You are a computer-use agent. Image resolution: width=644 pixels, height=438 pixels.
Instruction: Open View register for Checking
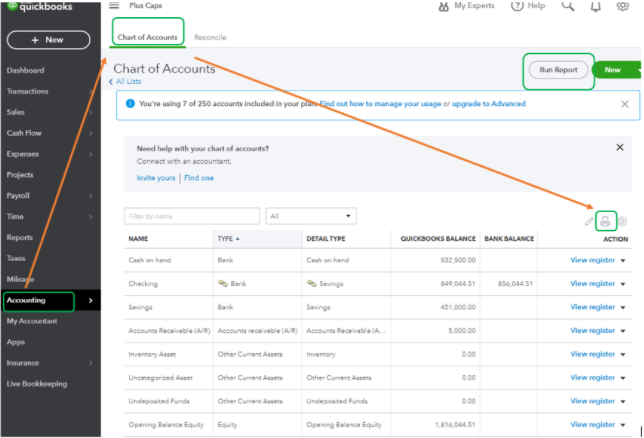[592, 284]
